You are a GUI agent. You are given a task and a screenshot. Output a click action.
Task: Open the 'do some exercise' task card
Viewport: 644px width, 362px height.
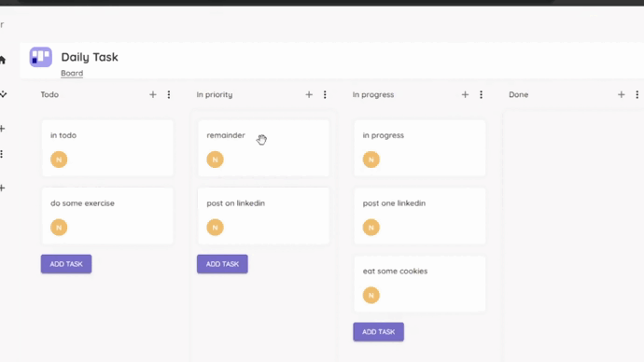pyautogui.click(x=107, y=216)
